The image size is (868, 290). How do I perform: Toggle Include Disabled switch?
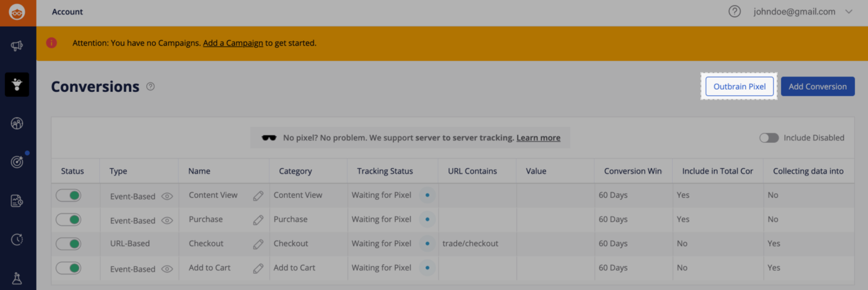769,138
